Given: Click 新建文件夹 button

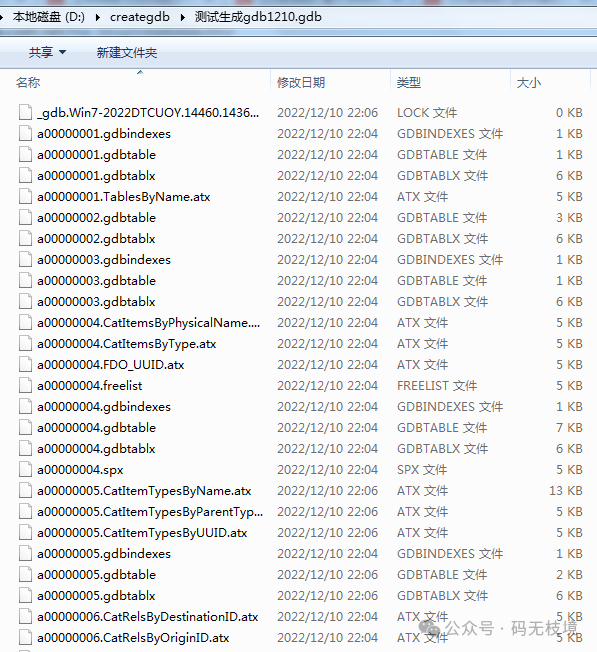Looking at the screenshot, I should click(x=127, y=52).
